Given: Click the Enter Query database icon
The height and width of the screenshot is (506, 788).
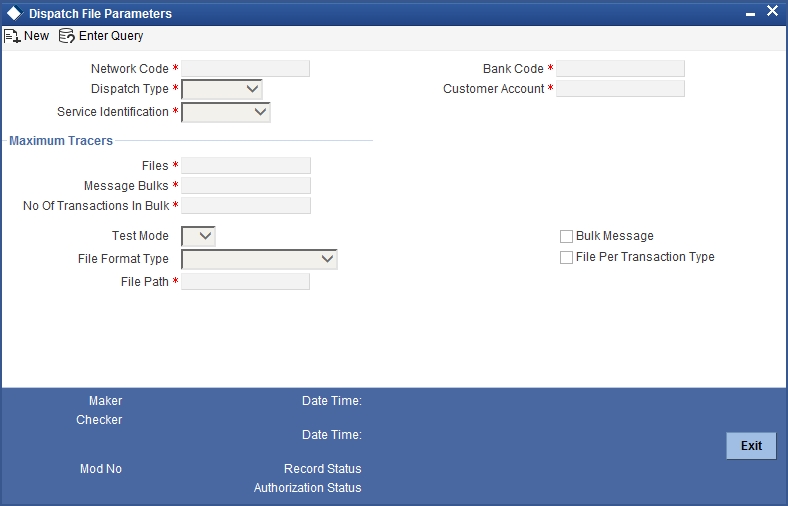Looking at the screenshot, I should coord(66,36).
